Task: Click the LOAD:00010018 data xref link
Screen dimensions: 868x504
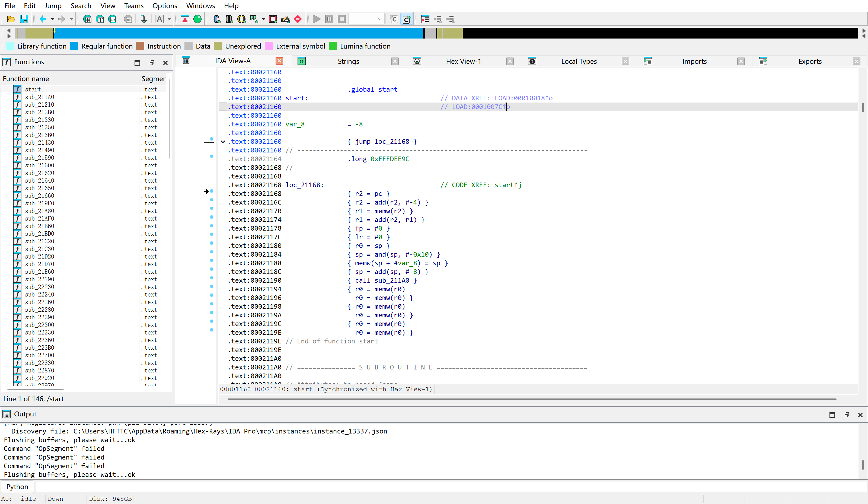Action: [x=524, y=98]
